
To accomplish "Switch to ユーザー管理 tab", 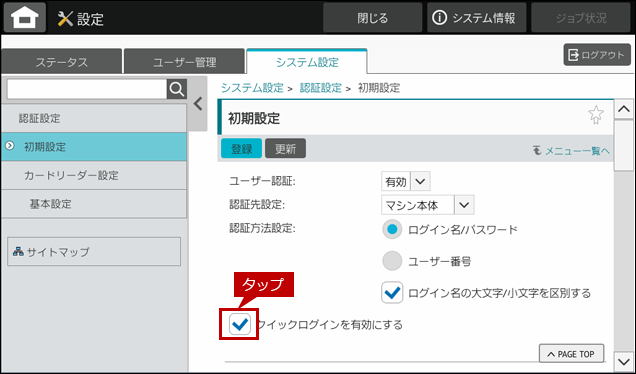I will (184, 62).
